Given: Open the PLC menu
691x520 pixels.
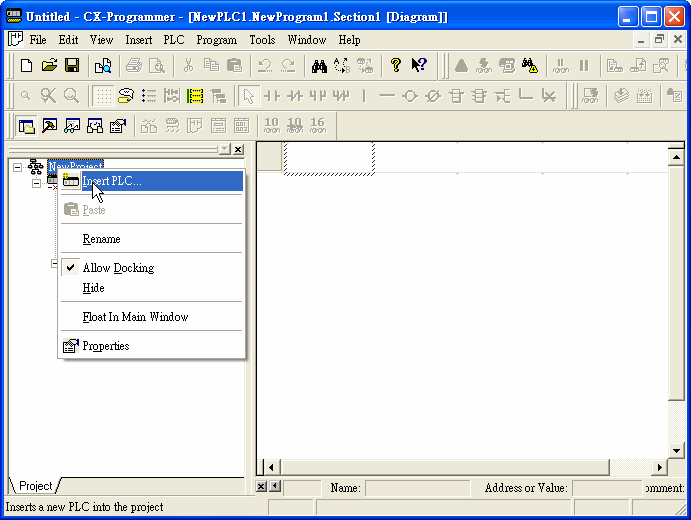Looking at the screenshot, I should click(x=174, y=40).
